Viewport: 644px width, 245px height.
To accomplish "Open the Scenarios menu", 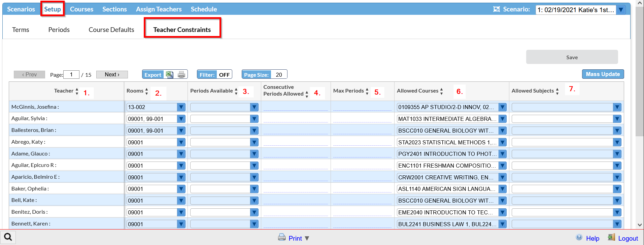I will [21, 9].
